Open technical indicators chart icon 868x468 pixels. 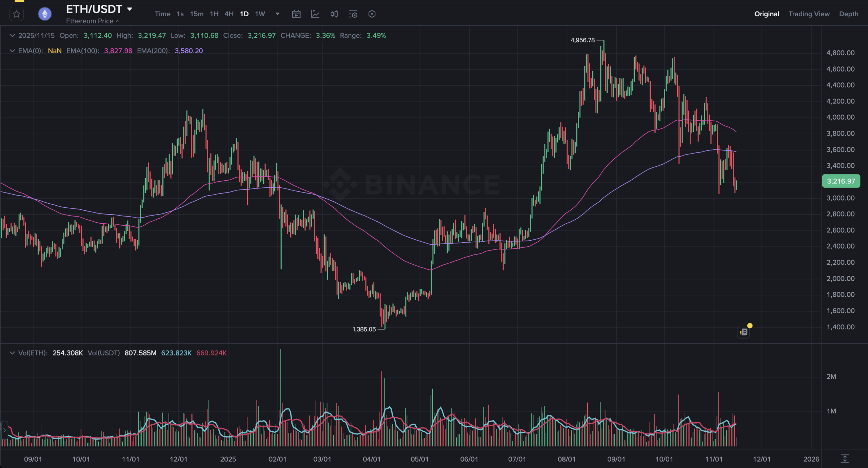(x=315, y=14)
